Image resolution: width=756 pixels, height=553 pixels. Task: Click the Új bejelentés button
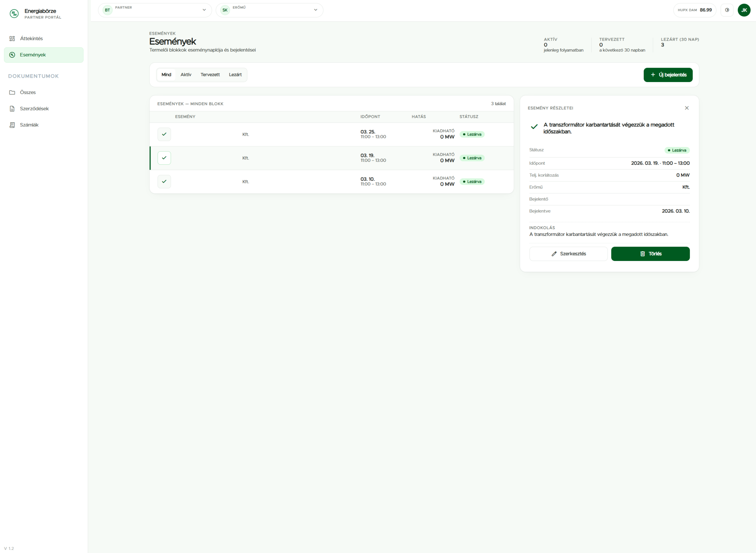click(668, 75)
